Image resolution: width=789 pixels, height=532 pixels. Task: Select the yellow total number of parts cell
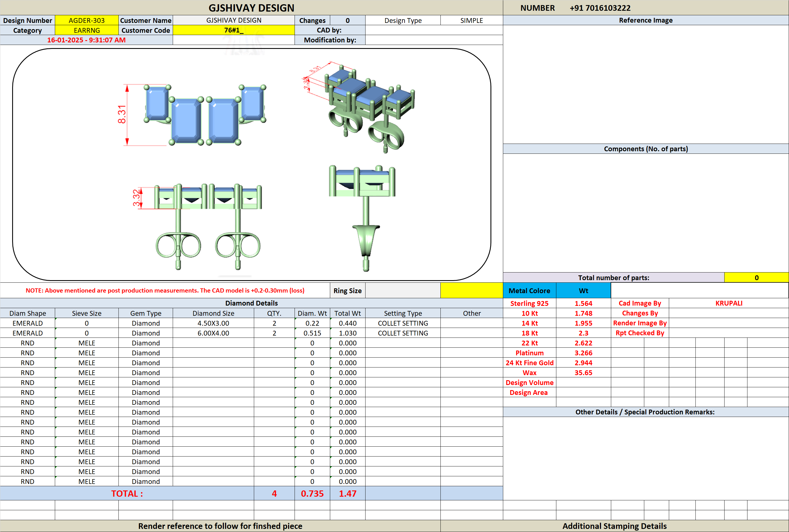pyautogui.click(x=756, y=278)
